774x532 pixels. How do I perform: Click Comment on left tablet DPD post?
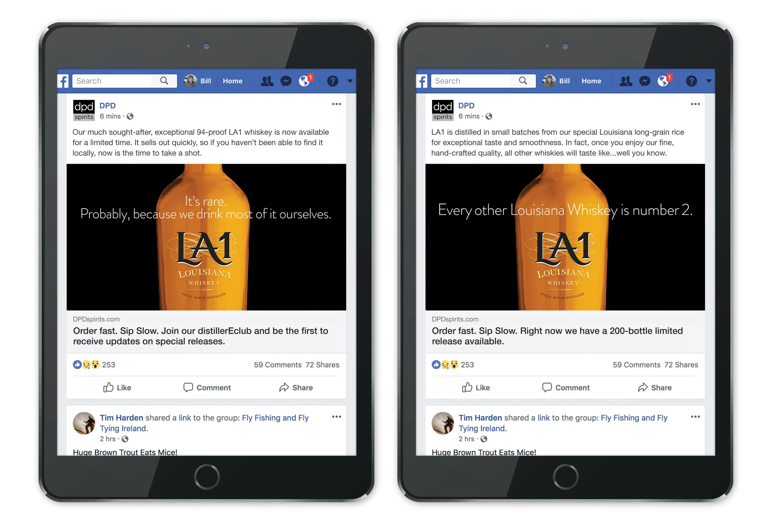tap(207, 388)
